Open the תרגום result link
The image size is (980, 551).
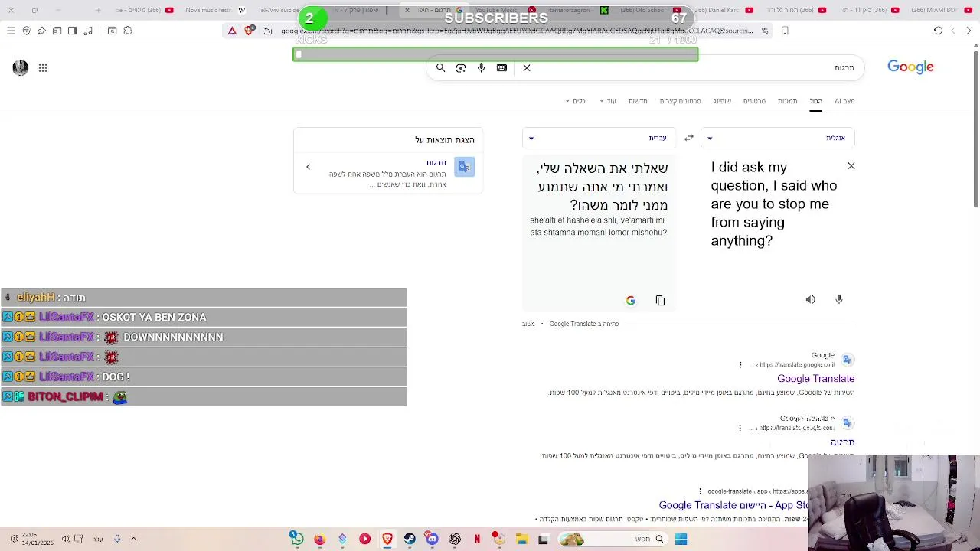tap(842, 442)
